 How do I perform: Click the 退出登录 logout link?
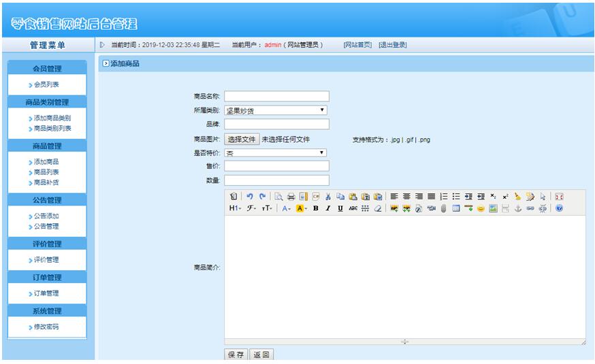tap(393, 45)
